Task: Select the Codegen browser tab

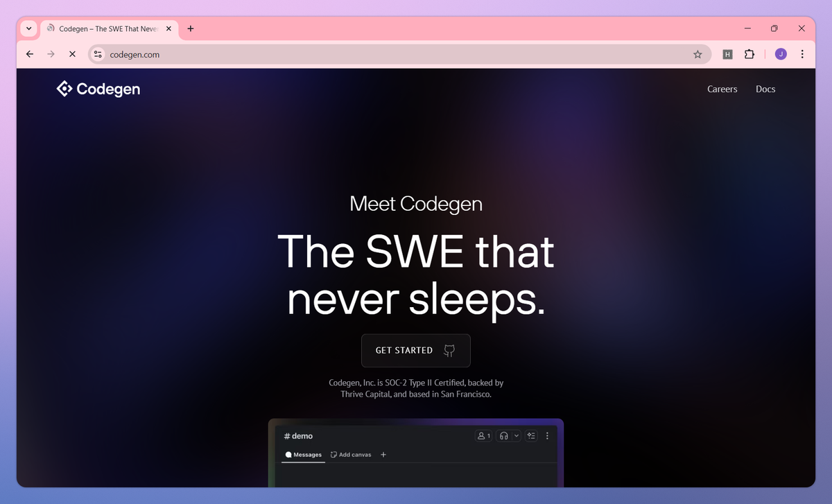Action: (109, 28)
